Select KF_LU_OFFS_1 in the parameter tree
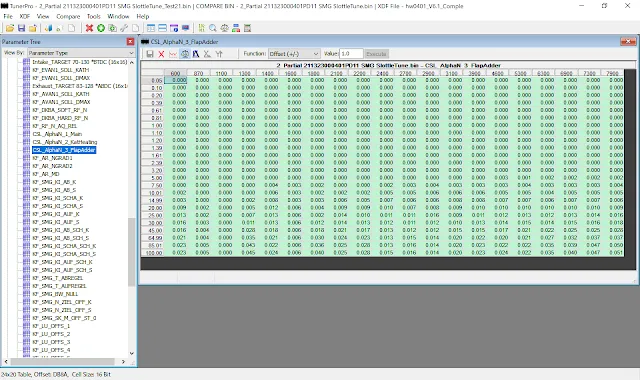640x380 pixels. 51,326
